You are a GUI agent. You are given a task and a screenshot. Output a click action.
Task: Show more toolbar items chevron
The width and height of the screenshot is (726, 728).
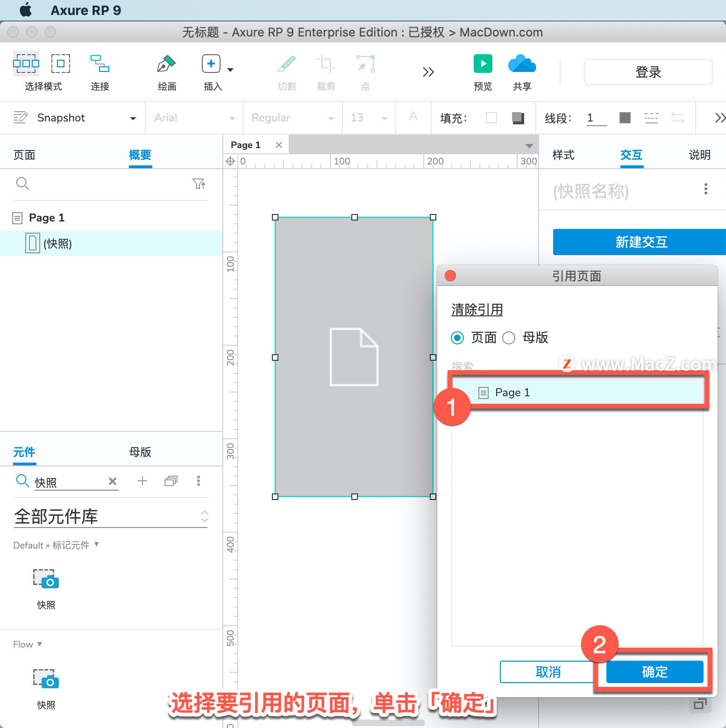tap(428, 72)
